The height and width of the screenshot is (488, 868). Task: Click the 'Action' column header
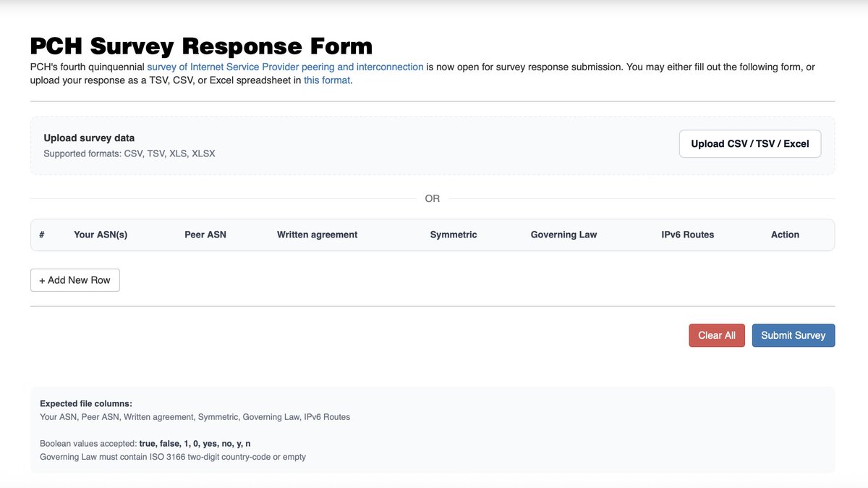click(x=785, y=235)
